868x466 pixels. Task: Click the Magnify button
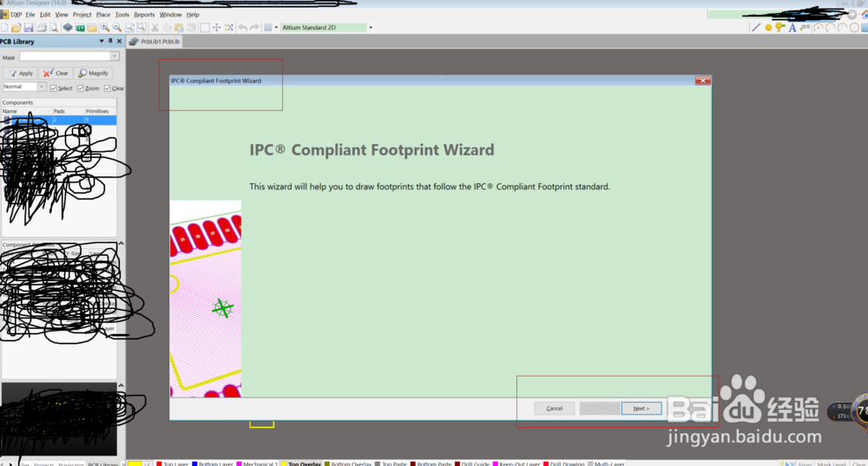93,73
